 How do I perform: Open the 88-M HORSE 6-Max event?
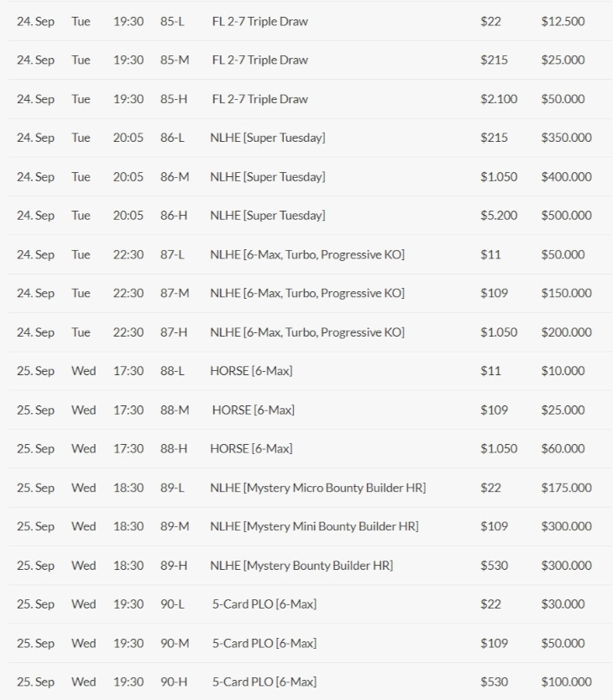(x=253, y=410)
